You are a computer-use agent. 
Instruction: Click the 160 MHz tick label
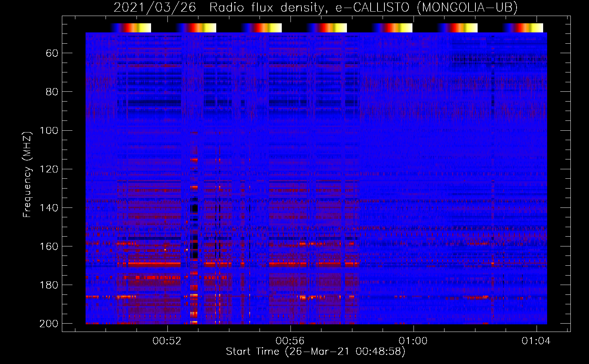[49, 246]
